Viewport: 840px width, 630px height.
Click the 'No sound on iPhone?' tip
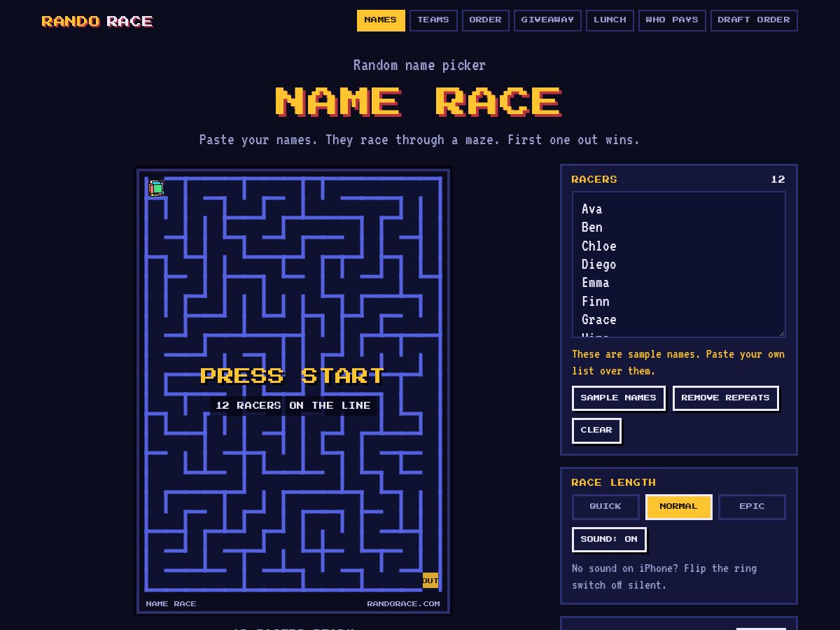664,577
